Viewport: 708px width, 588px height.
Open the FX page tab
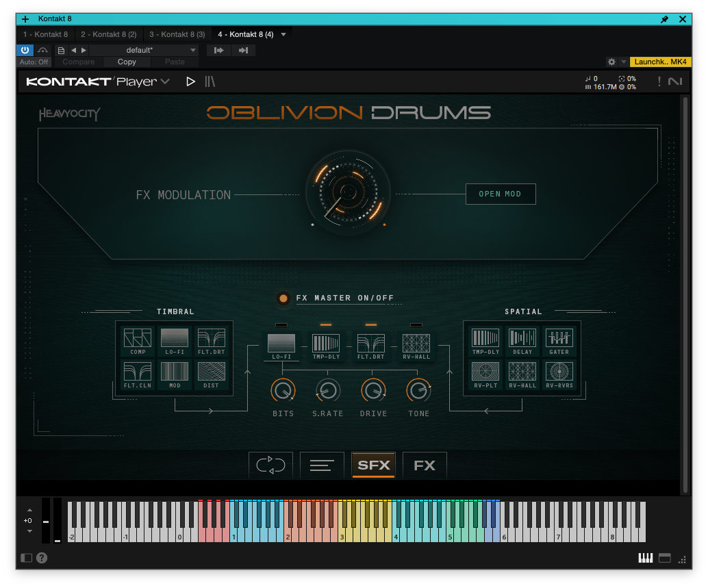[425, 465]
